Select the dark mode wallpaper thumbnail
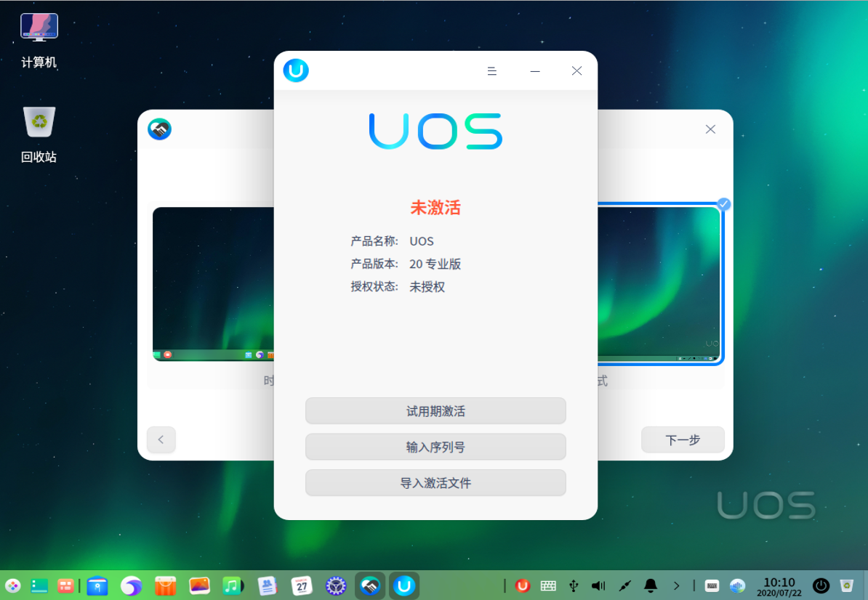 tap(213, 283)
